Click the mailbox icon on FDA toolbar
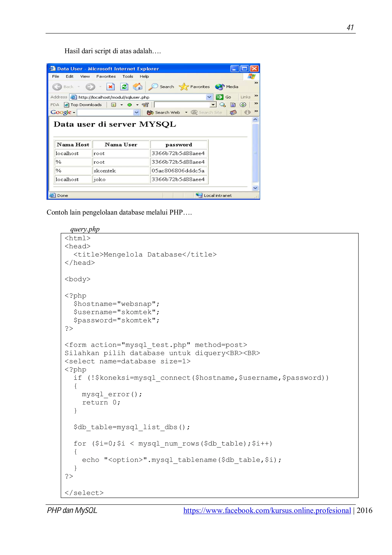This screenshot has width=392, height=555. 145,105
